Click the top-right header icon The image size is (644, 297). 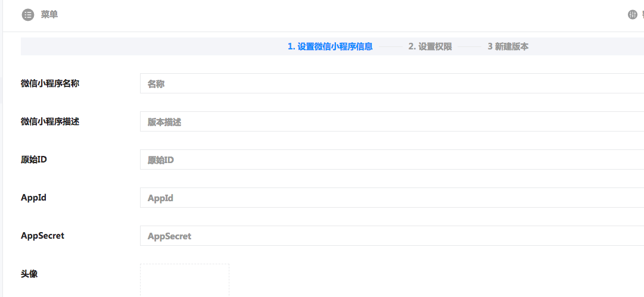click(x=632, y=15)
